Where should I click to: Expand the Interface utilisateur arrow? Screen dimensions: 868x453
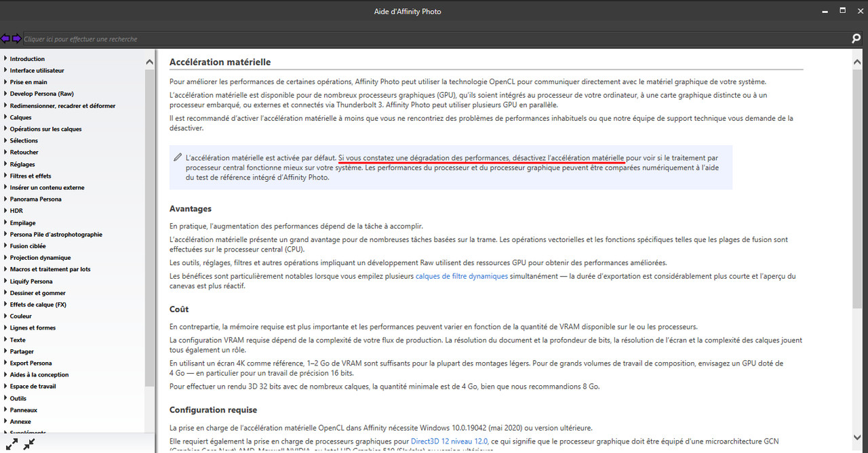point(5,71)
